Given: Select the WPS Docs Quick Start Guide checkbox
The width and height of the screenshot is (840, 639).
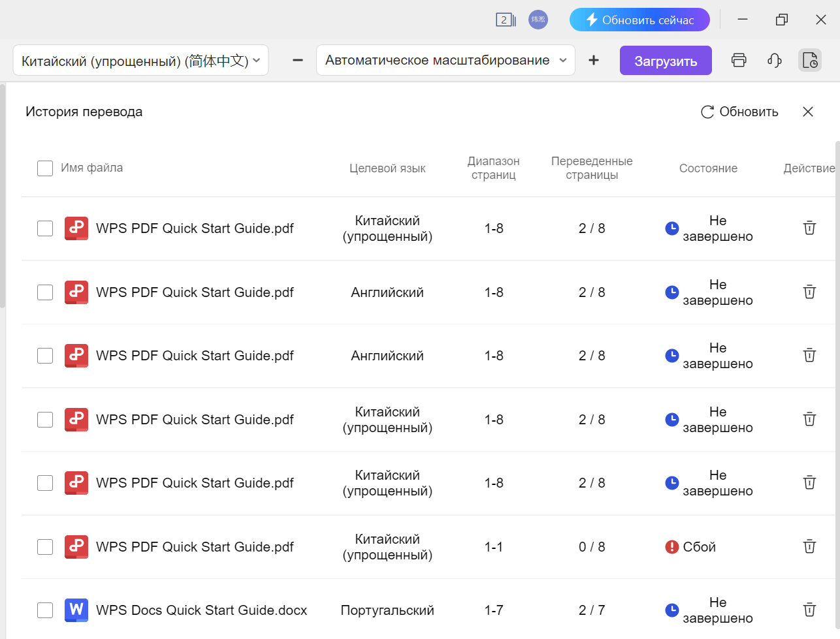Looking at the screenshot, I should click(44, 610).
